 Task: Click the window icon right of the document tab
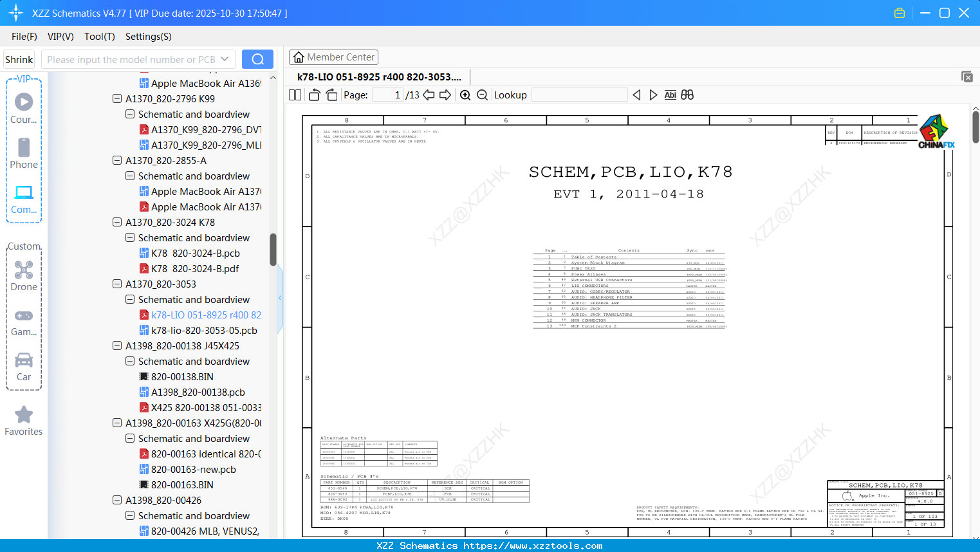tap(966, 77)
